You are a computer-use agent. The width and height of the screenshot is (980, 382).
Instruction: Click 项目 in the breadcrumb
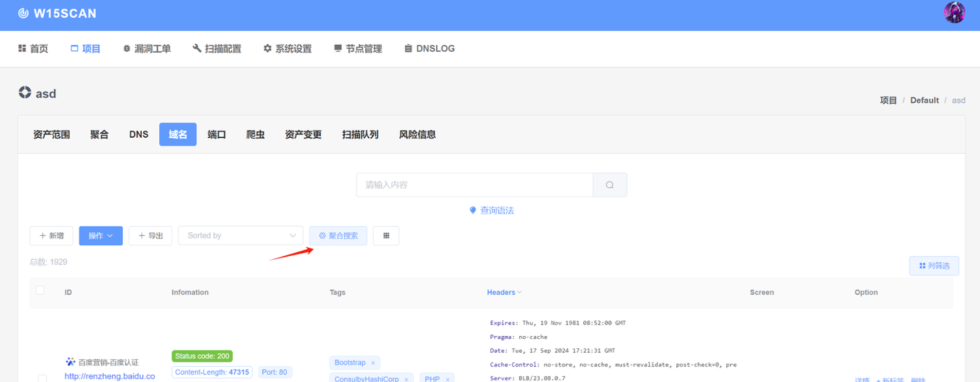888,100
